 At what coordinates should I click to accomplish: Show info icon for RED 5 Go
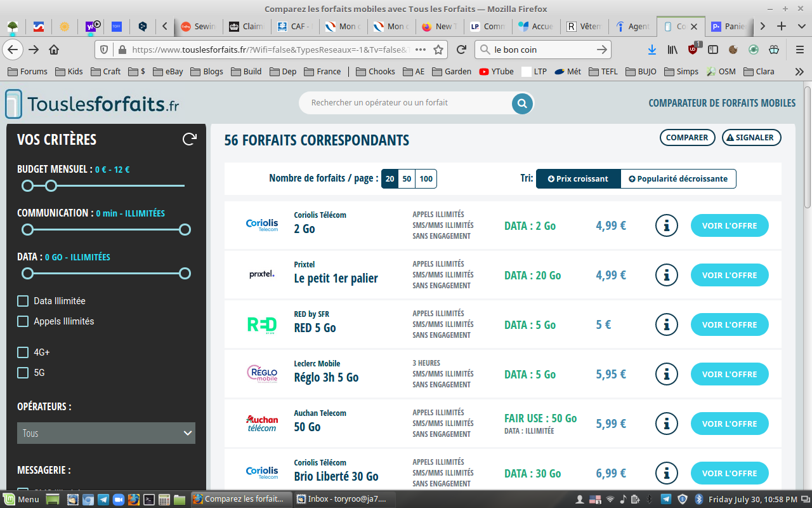666,324
